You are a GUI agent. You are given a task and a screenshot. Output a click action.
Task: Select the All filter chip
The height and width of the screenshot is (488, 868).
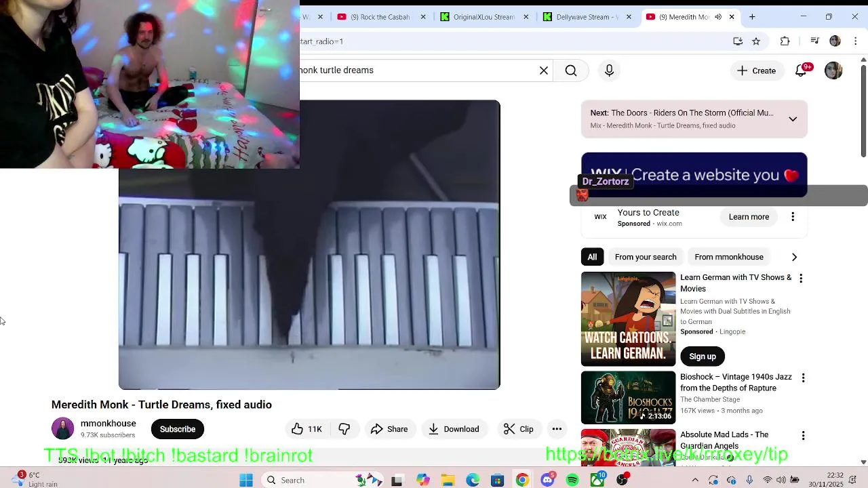coord(592,257)
